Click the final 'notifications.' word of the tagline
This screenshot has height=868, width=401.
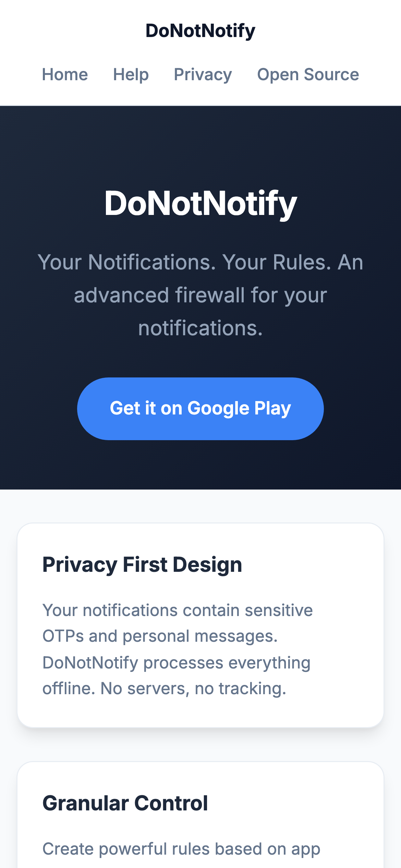pos(200,328)
